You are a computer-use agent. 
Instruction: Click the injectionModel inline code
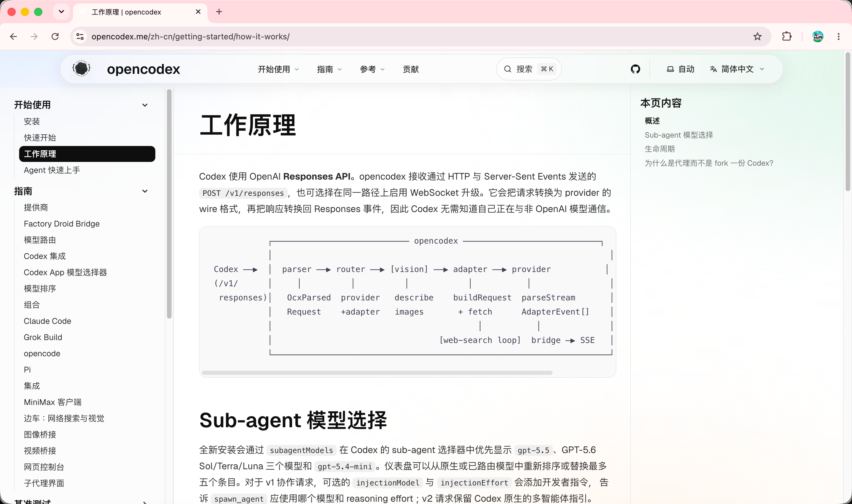pos(388,483)
